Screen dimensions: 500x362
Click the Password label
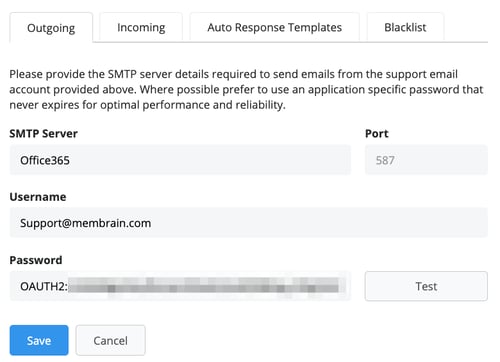[x=36, y=260]
